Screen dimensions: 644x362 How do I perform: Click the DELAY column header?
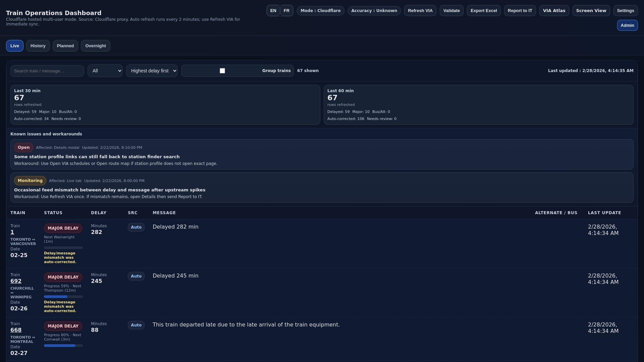(x=99, y=213)
